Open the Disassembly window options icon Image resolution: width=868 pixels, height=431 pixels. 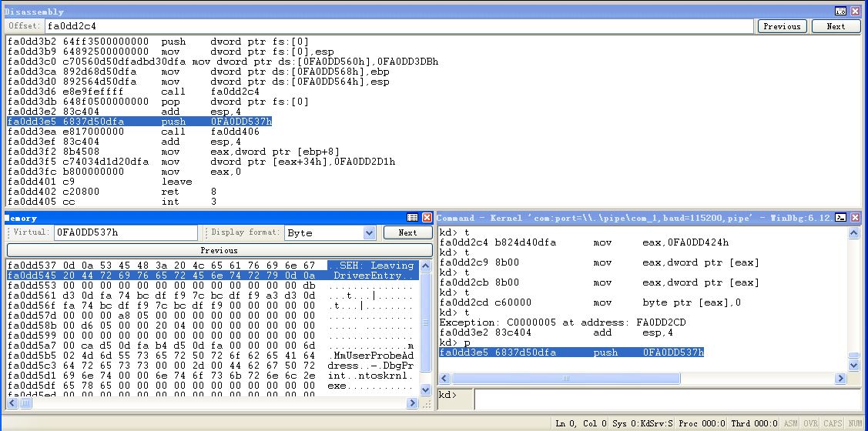coord(840,12)
